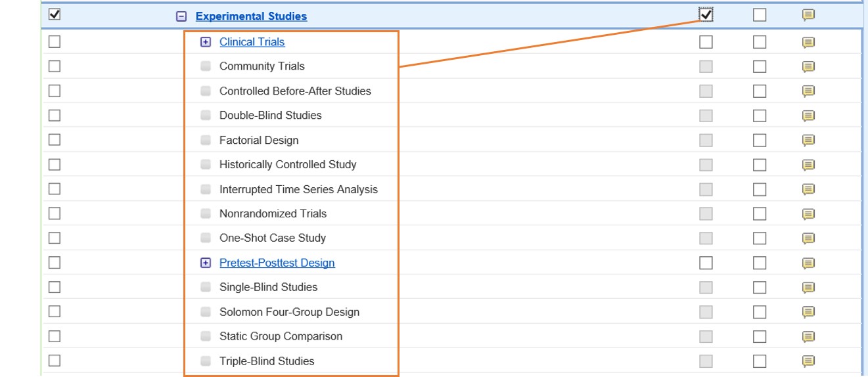Follow the Clinical Trials link
The image size is (868, 377).
[252, 42]
